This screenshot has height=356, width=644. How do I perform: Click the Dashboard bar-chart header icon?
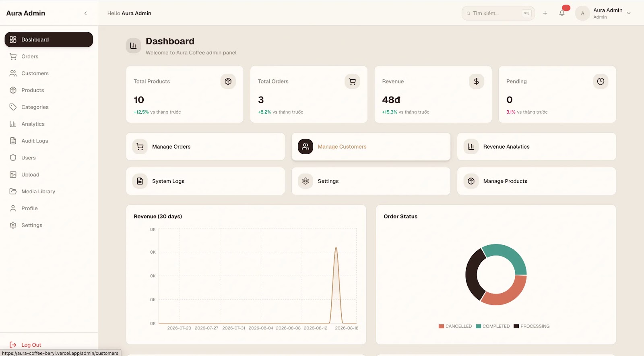[133, 46]
